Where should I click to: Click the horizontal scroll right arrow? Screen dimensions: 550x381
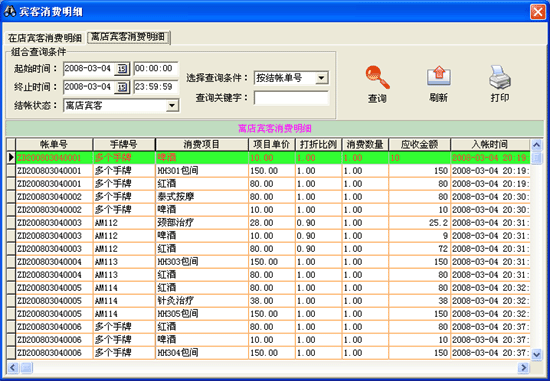[x=523, y=368]
